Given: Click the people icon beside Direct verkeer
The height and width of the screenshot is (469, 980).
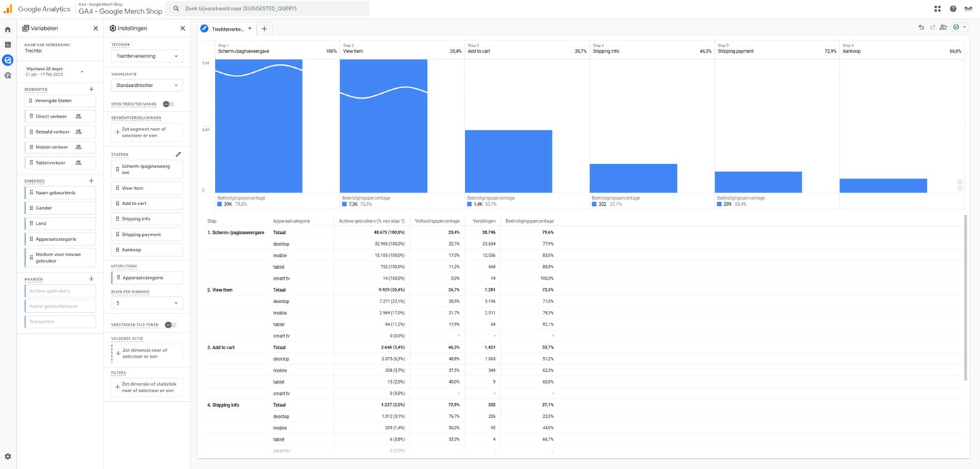Looking at the screenshot, I should coord(78,116).
